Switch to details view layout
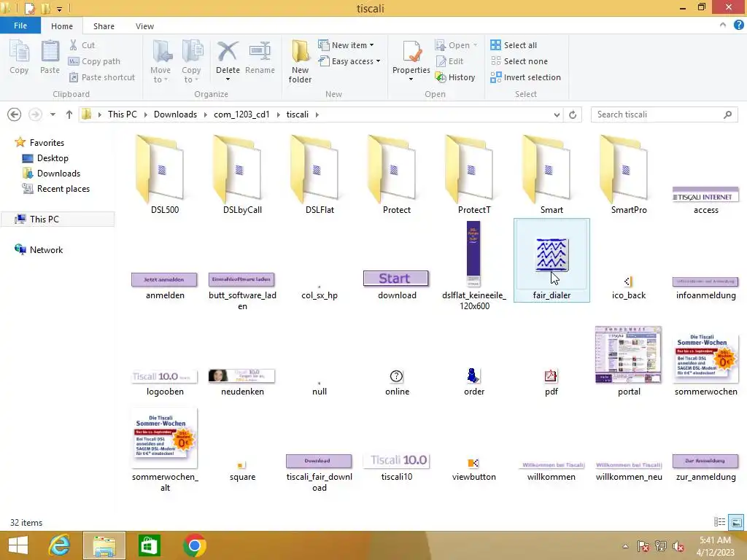Image resolution: width=747 pixels, height=560 pixels. (719, 522)
